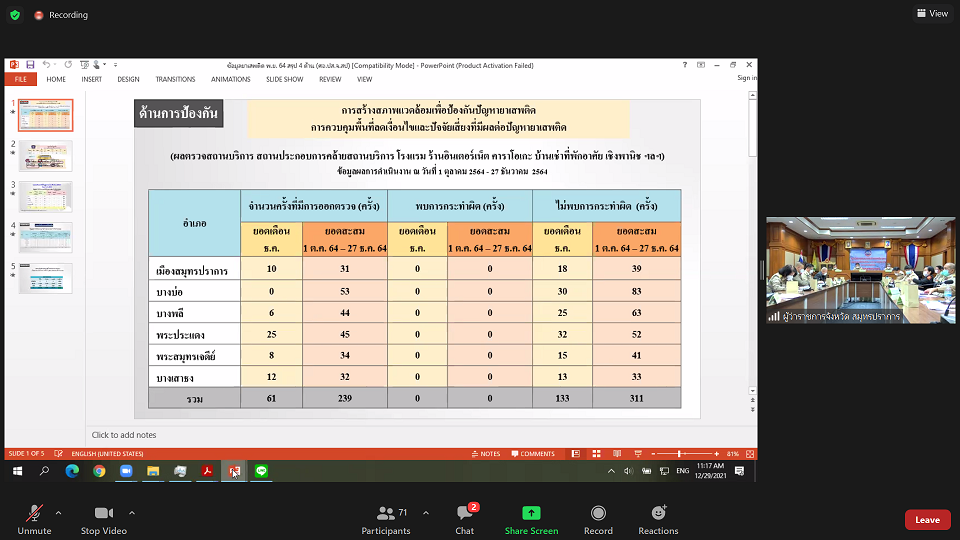Switch to the REVIEW tab
Viewport: 960px width, 540px height.
[x=330, y=80]
